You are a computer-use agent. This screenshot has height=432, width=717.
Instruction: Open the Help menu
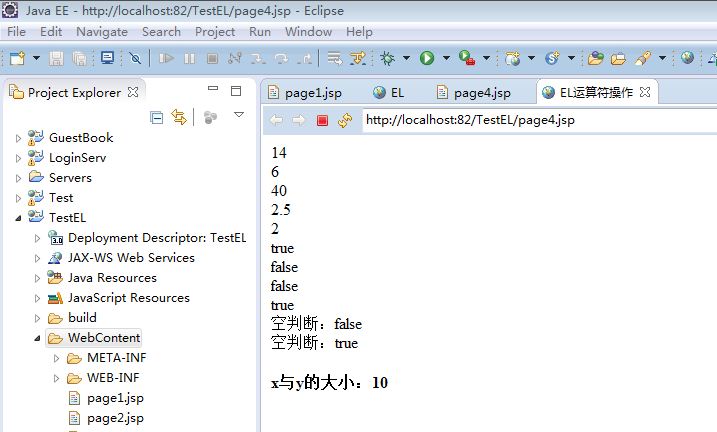[x=359, y=32]
